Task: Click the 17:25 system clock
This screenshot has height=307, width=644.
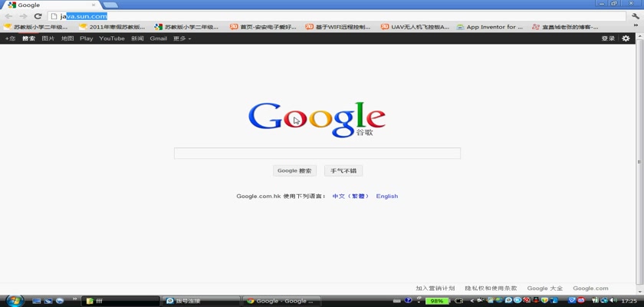Action: [629, 302]
